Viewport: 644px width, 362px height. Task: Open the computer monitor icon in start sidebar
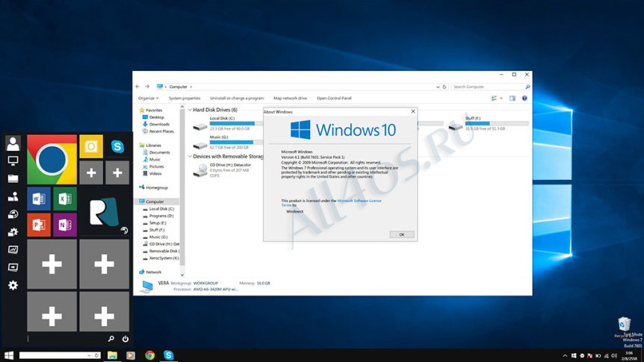(x=13, y=161)
